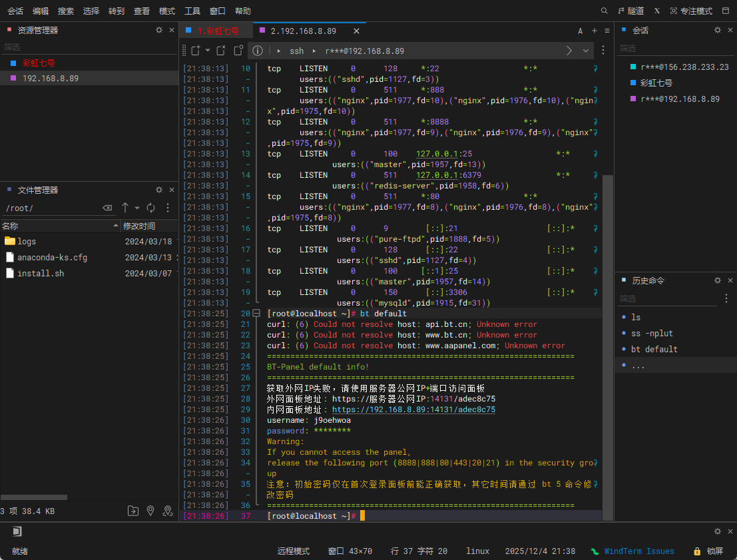
Task: Clear the /root/ path field
Action: [x=107, y=208]
